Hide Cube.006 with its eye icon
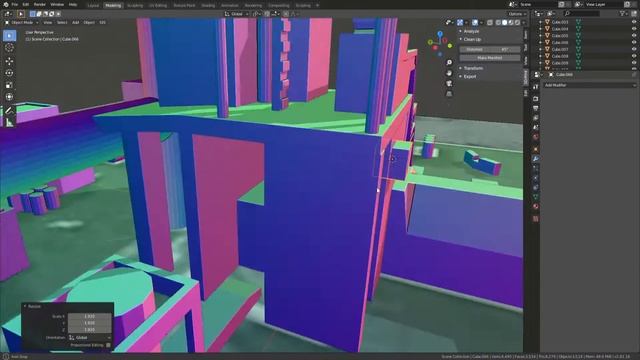 pyautogui.click(x=634, y=42)
